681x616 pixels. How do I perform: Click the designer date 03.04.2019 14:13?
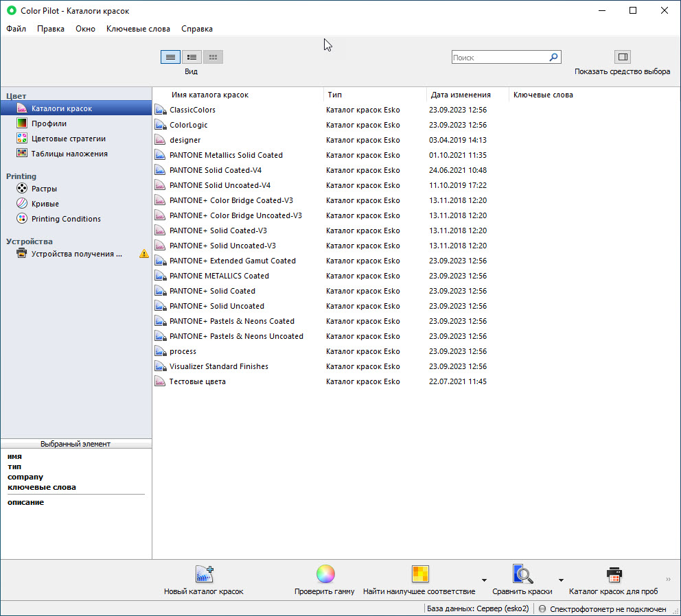pos(458,140)
